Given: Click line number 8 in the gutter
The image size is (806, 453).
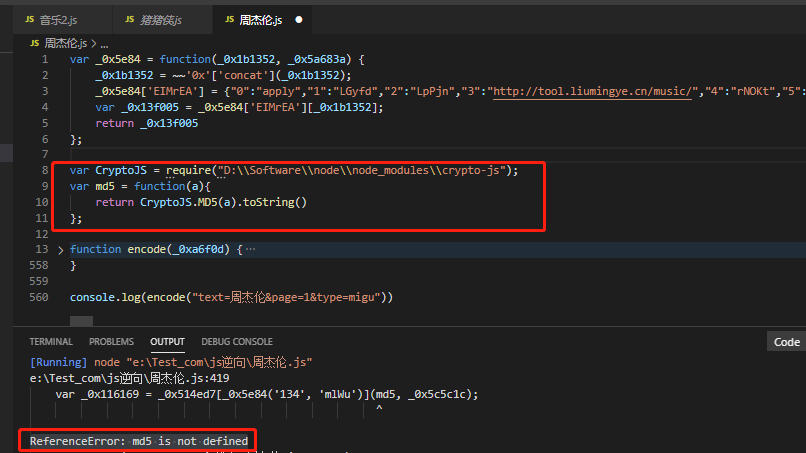Looking at the screenshot, I should click(x=45, y=170).
